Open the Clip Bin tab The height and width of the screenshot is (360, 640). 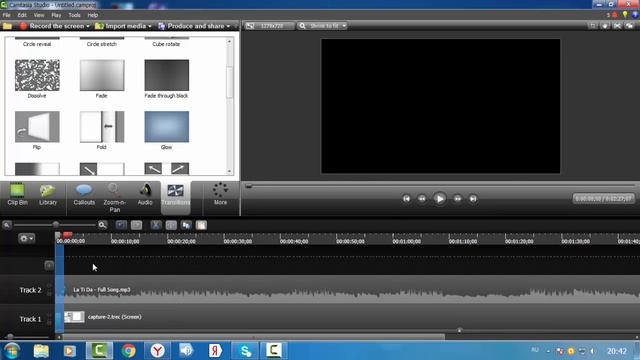click(17, 195)
